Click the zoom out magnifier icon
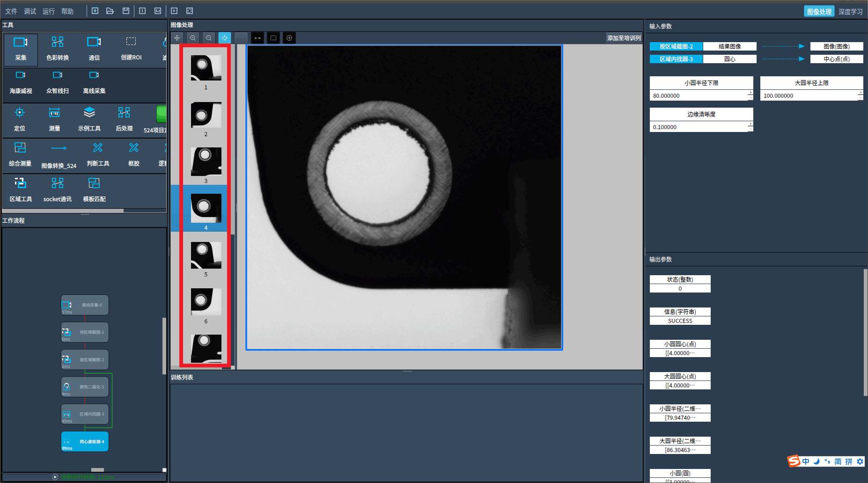This screenshot has width=868, height=483. [209, 38]
